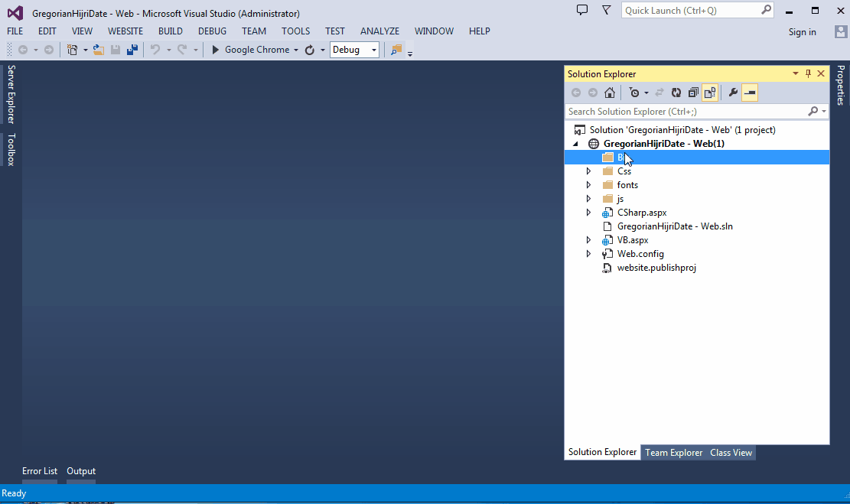Open the Navigate Backward history dropdown arrow
Screen dimensions: 850x504
coord(36,50)
